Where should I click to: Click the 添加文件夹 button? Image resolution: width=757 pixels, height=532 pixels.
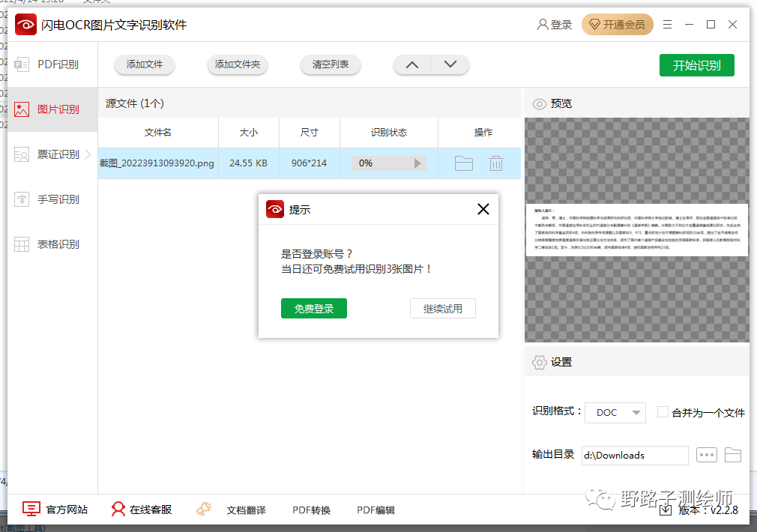point(237,64)
